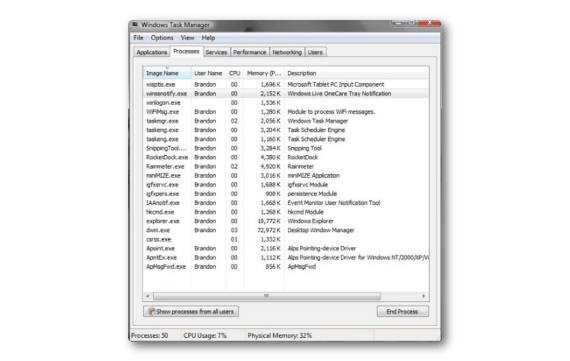Click the Task Manager title bar icon

(x=135, y=25)
